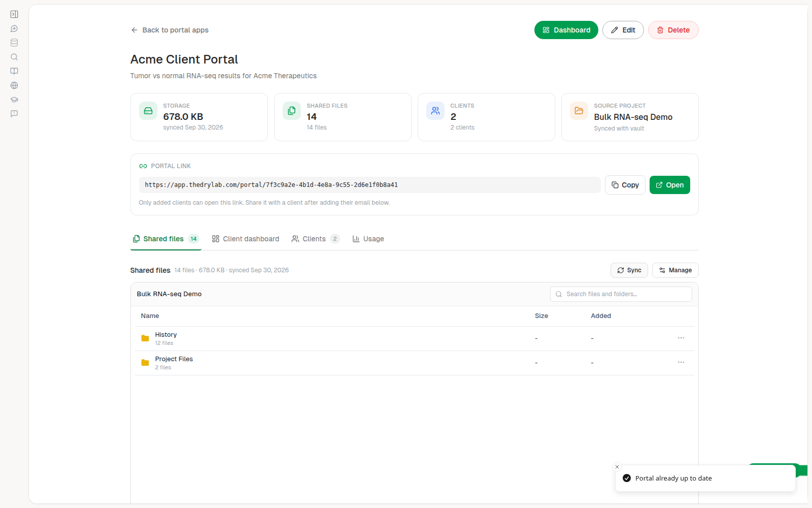Screen dimensions: 812x508
Task: Open the graduation cap icon in sidebar
Action: point(14,100)
